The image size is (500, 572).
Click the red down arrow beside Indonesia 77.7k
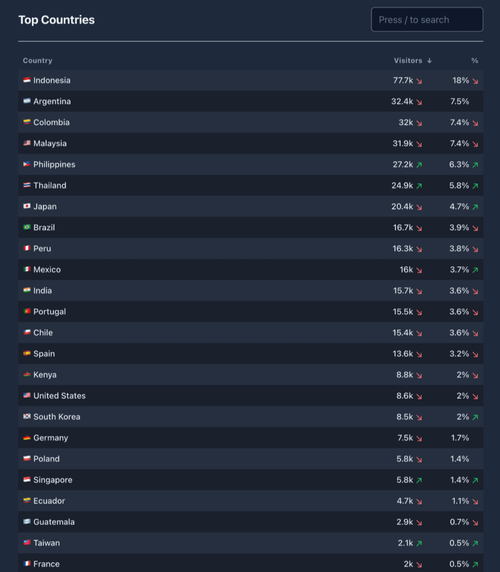tap(419, 81)
